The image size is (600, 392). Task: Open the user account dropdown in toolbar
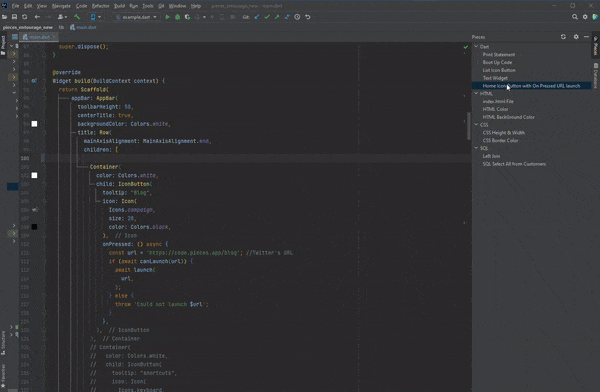(62, 17)
